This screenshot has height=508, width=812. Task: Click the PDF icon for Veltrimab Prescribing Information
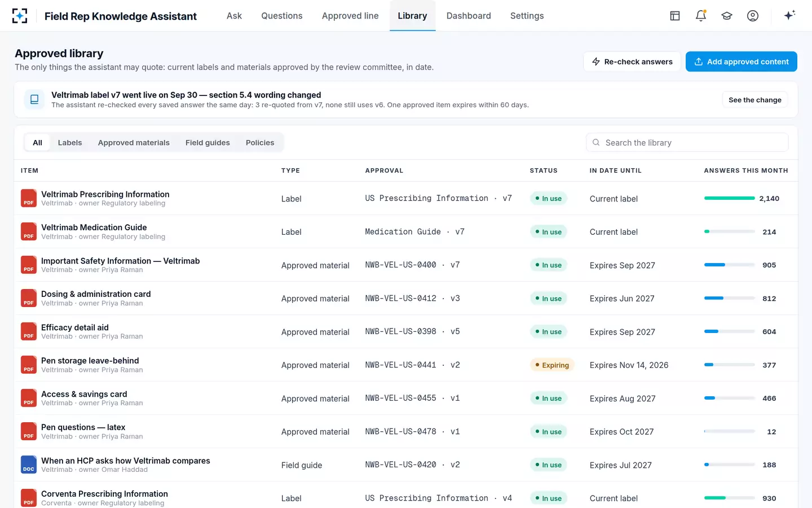point(29,198)
